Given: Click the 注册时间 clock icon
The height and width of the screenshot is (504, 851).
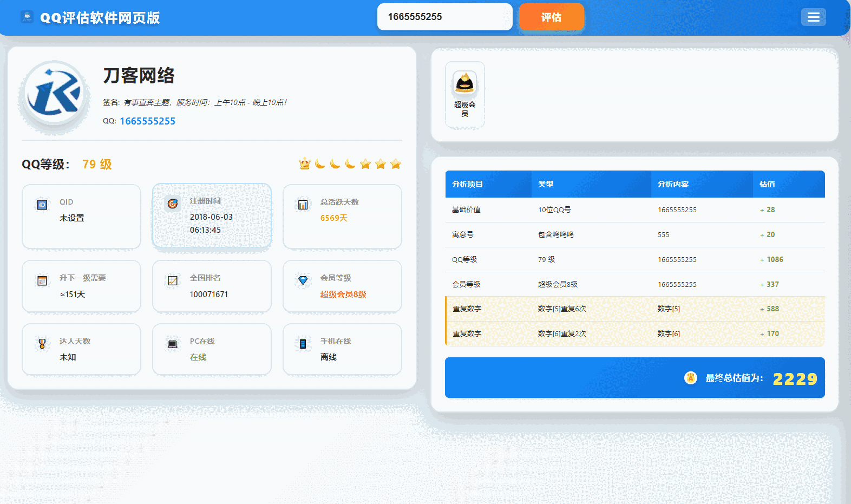Looking at the screenshot, I should tap(173, 204).
